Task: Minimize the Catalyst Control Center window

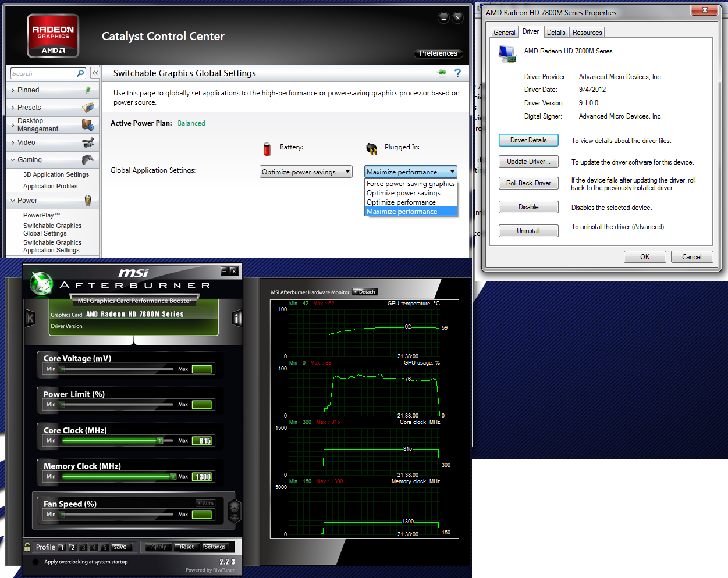Action: [x=443, y=18]
